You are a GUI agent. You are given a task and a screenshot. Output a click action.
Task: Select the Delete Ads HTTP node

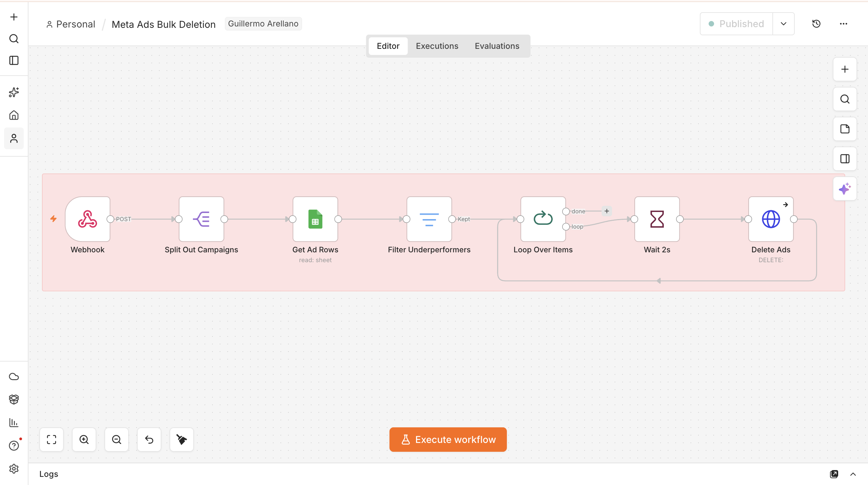pyautogui.click(x=771, y=219)
